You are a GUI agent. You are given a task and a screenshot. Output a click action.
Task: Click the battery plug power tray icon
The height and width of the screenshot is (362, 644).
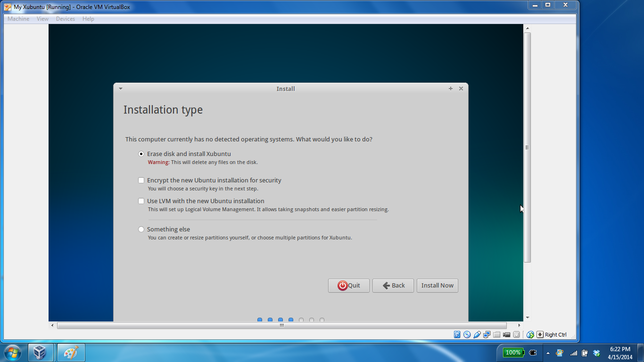[x=585, y=353]
